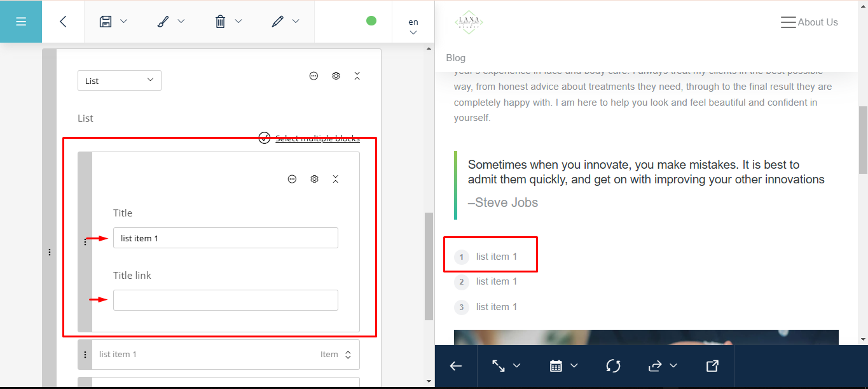The width and height of the screenshot is (868, 389).
Task: Click the Select multiple blocks link
Action: click(317, 139)
